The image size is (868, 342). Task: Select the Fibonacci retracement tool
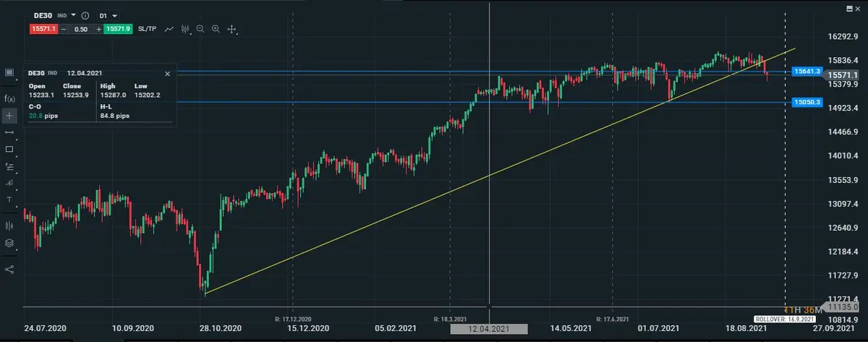[9, 166]
